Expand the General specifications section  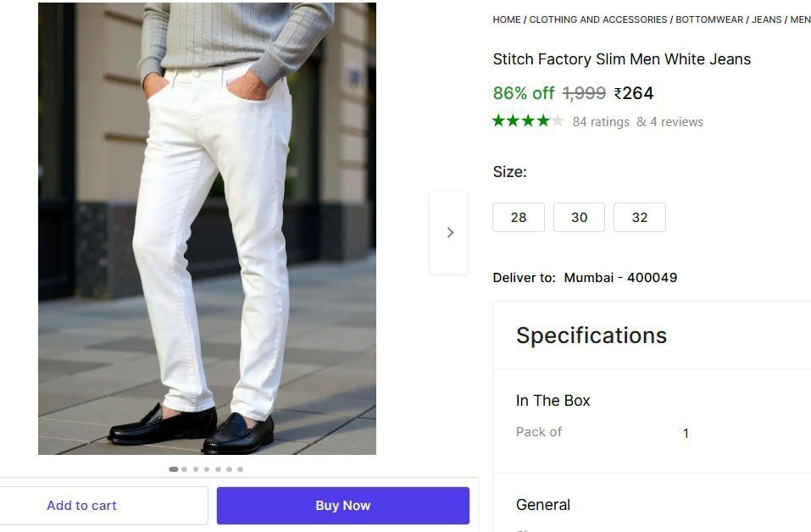click(543, 504)
